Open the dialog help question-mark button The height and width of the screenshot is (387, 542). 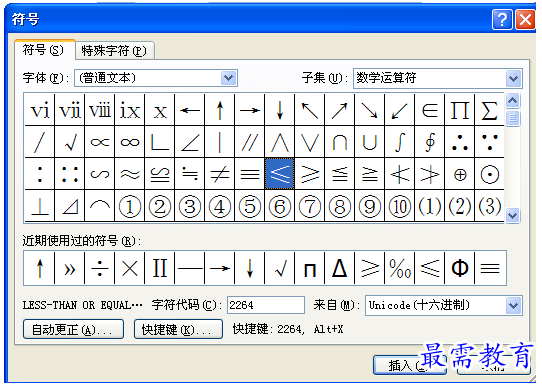tap(502, 19)
